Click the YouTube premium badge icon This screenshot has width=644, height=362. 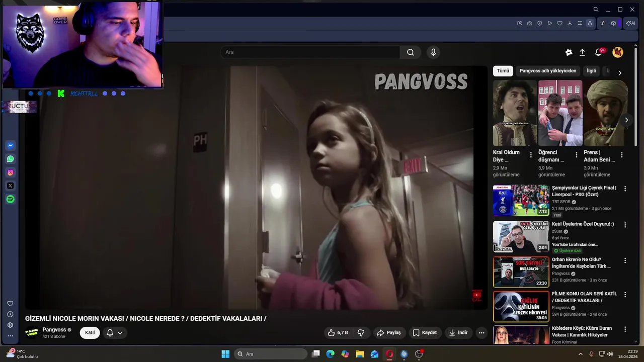coord(569,52)
